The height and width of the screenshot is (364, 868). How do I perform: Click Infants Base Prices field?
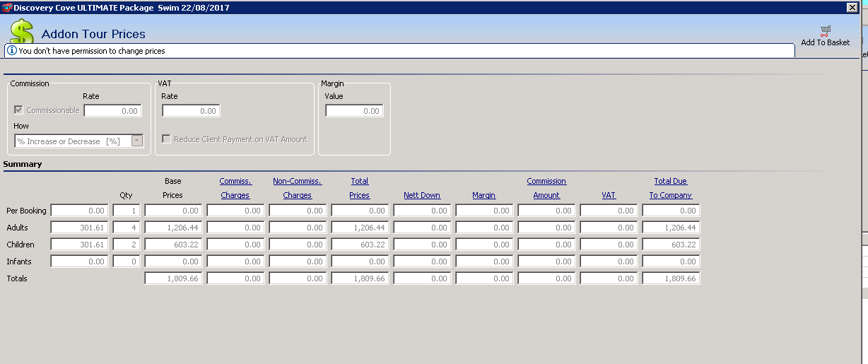pyautogui.click(x=173, y=262)
